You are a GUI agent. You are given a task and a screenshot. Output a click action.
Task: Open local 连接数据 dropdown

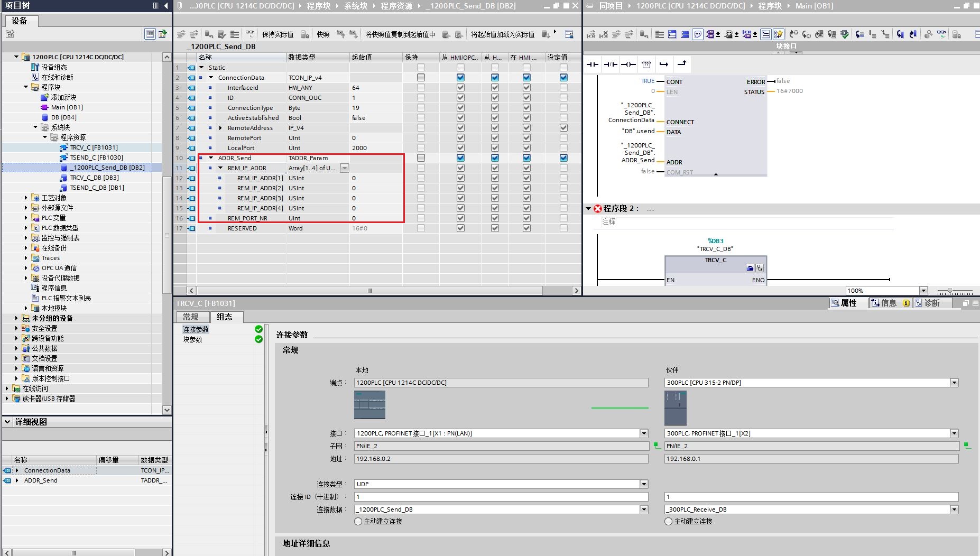pos(644,509)
